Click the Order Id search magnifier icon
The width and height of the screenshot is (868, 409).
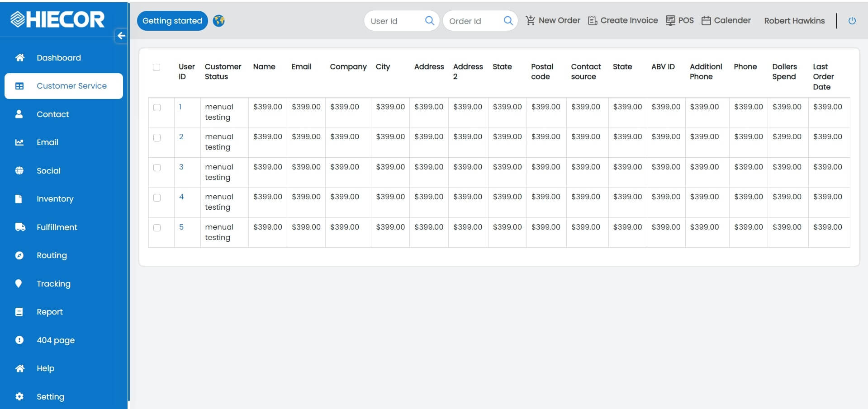pos(508,21)
